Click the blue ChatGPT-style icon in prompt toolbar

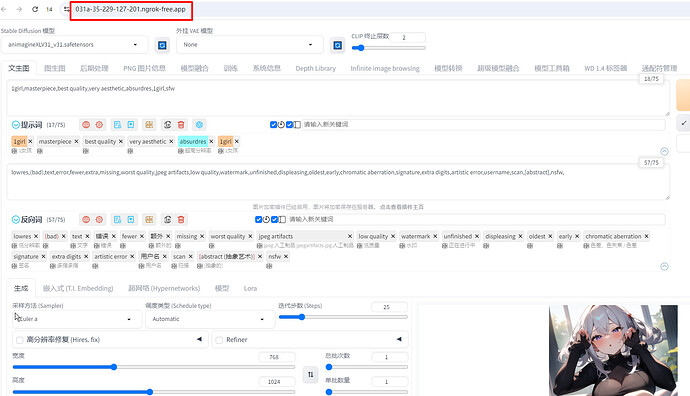pos(199,125)
